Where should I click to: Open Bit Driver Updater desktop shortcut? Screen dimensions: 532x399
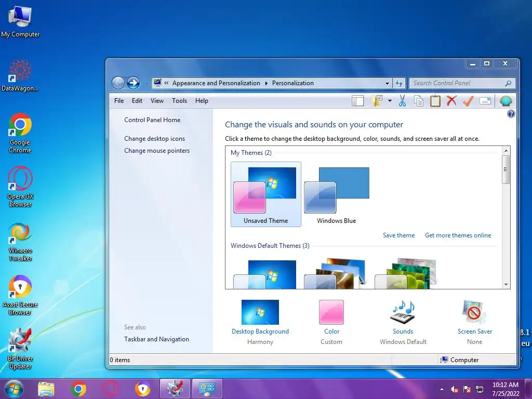(20, 349)
